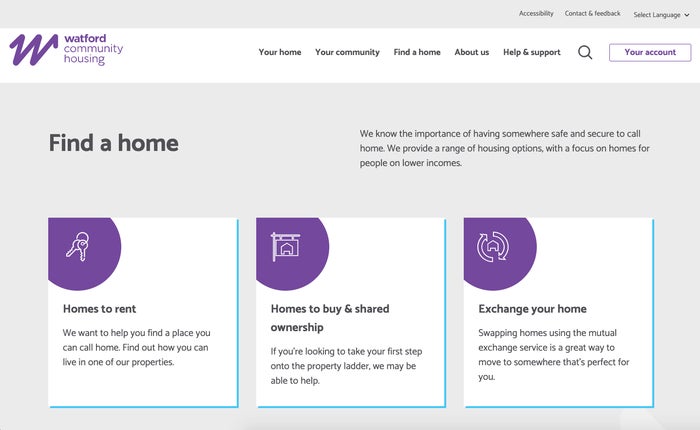The image size is (700, 430).
Task: Open the Homes to rent heading link
Action: 100,309
